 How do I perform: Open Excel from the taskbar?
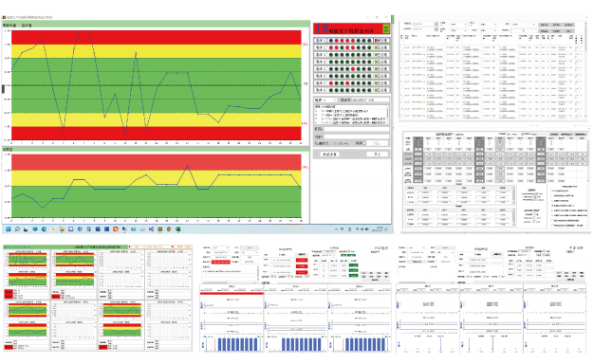(177, 229)
